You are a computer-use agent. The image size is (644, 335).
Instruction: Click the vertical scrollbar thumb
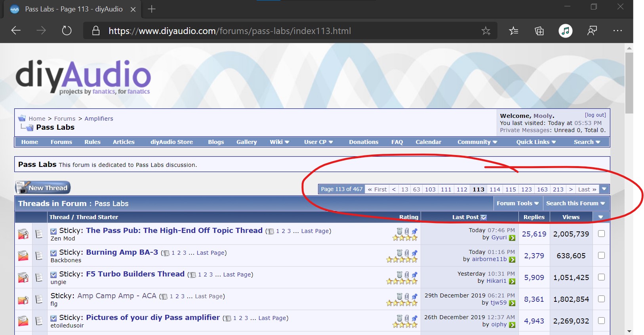pos(629,83)
